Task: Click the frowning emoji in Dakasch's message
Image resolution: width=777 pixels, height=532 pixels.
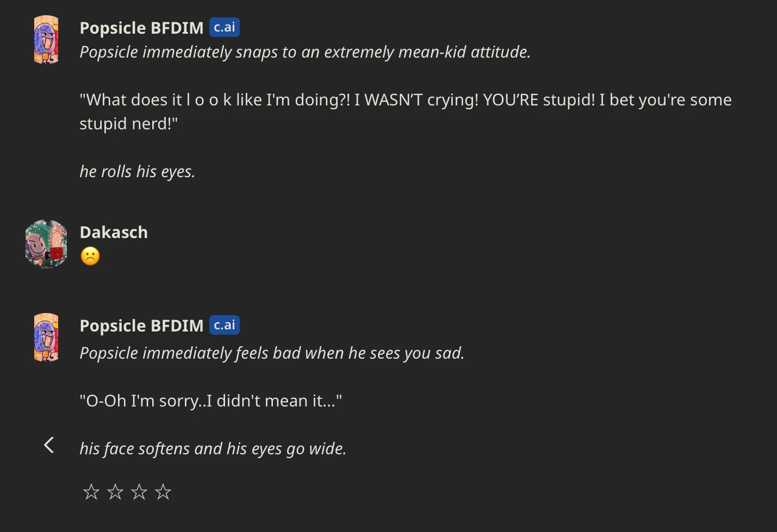Action: [90, 256]
